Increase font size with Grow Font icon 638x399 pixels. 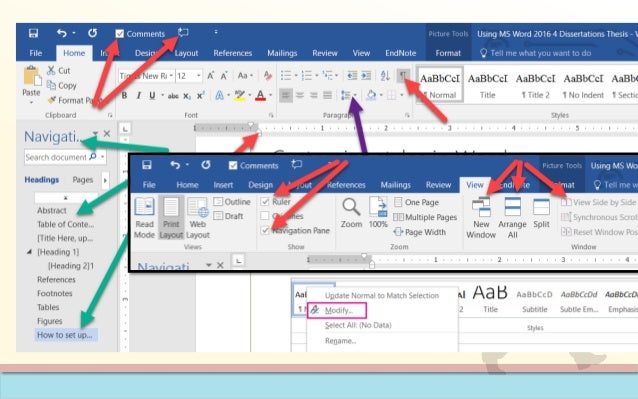[210, 76]
